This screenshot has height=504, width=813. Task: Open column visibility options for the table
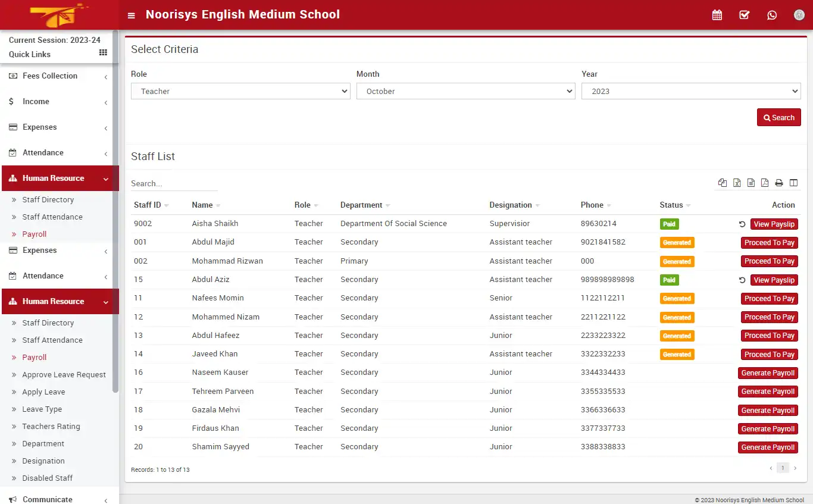pos(793,183)
